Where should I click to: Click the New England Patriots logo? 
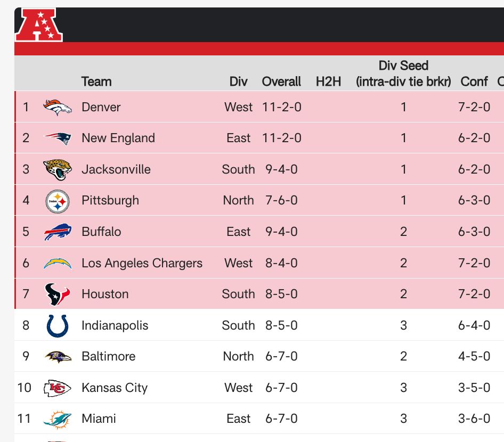[x=58, y=138]
